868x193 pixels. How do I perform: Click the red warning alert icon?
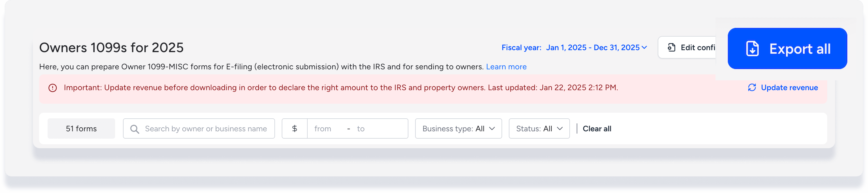click(53, 88)
